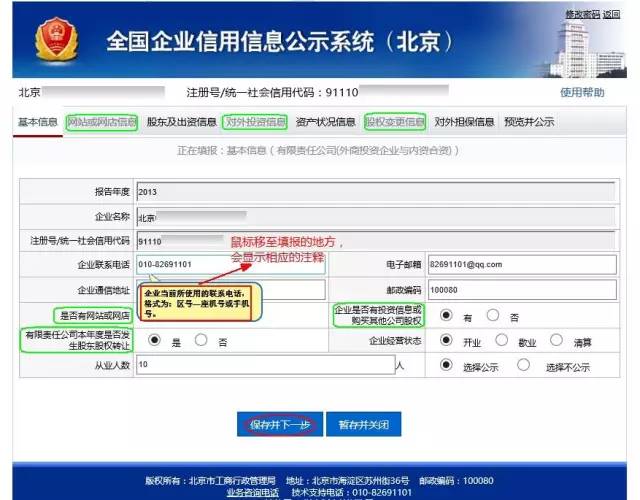
Task: Open the 股东及出资信息 tab
Action: pyautogui.click(x=181, y=122)
